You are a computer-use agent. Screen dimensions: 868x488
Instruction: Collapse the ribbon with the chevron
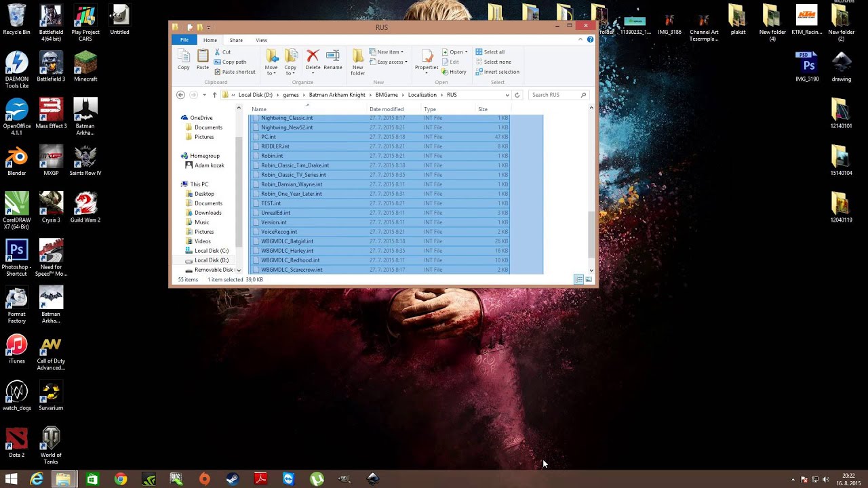point(580,40)
